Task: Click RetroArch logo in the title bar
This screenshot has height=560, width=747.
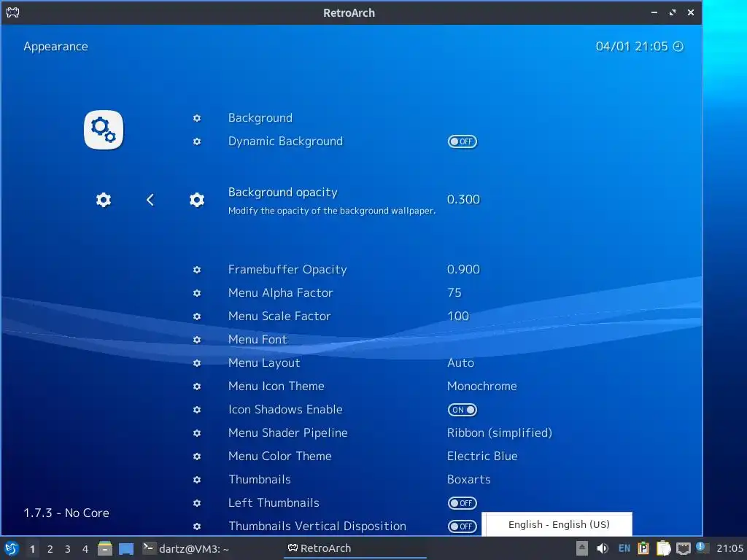Action: (12, 12)
